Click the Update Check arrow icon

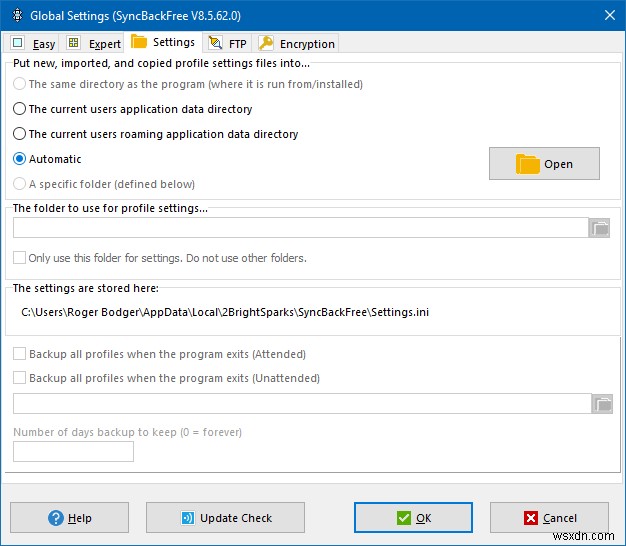click(x=187, y=518)
